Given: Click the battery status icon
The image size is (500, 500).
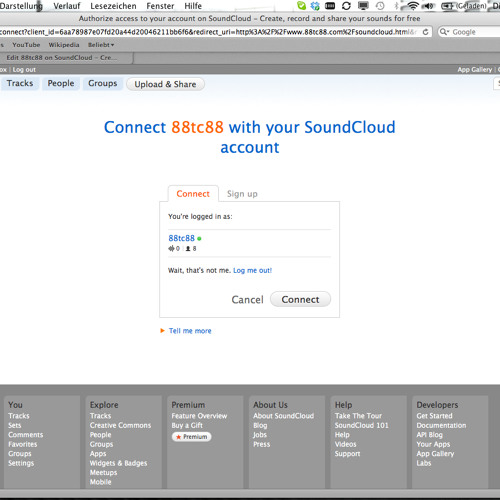Looking at the screenshot, I should pyautogui.click(x=447, y=6).
